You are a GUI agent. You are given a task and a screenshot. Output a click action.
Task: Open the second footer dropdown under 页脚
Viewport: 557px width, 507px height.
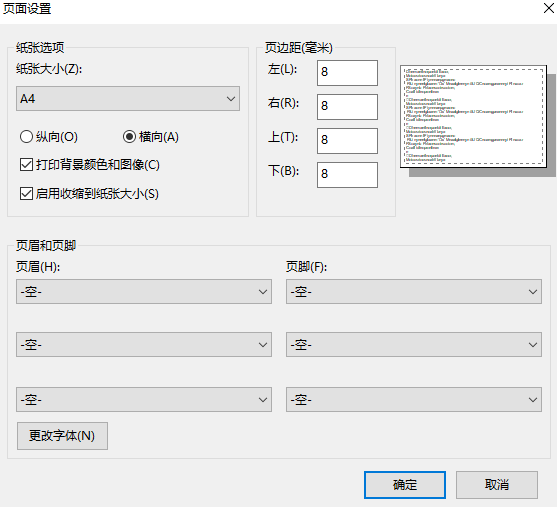click(414, 345)
